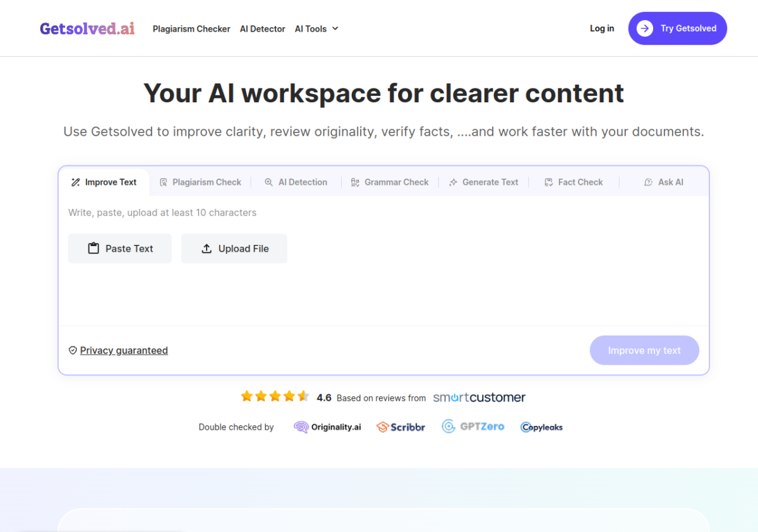Click the GPTZero logo
Image resolution: width=758 pixels, height=532 pixels.
pyautogui.click(x=473, y=427)
